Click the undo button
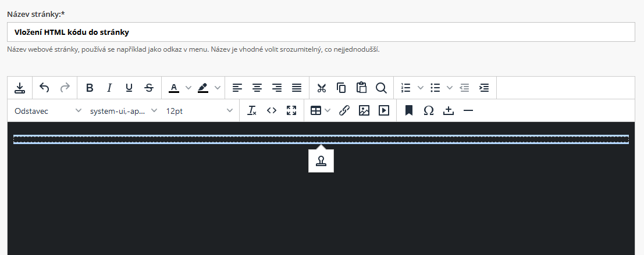Image resolution: width=644 pixels, height=255 pixels. [45, 88]
